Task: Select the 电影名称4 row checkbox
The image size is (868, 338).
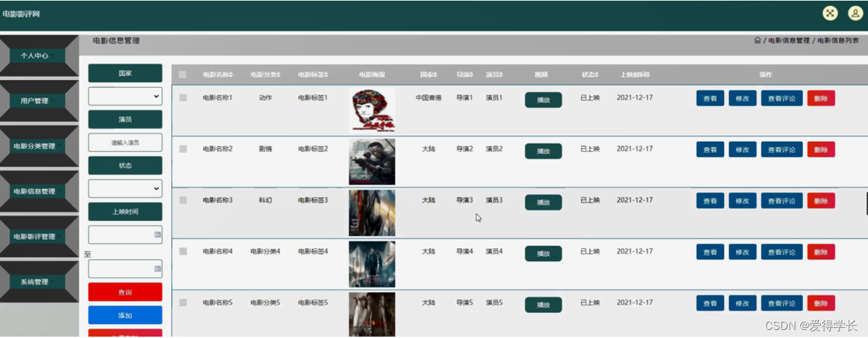Action: [x=183, y=251]
